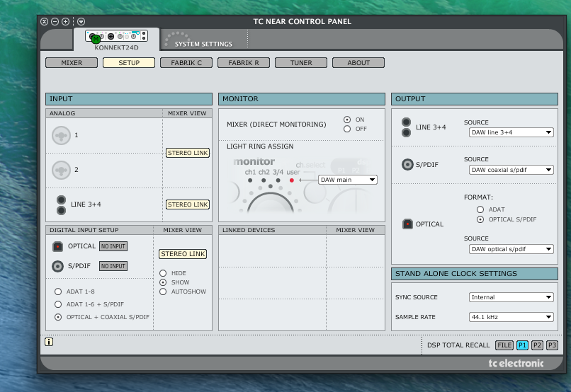
Task: Open the Sample Rate dropdown
Action: click(511, 317)
